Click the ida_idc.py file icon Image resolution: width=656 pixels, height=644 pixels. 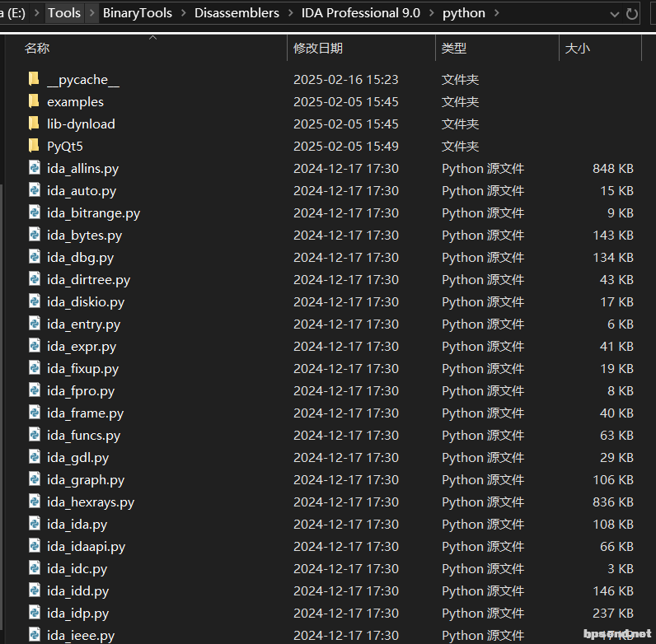pos(35,568)
